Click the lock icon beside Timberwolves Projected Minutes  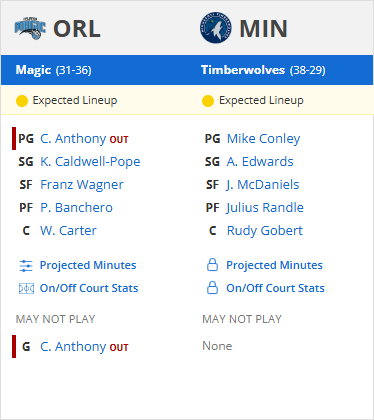pos(212,265)
